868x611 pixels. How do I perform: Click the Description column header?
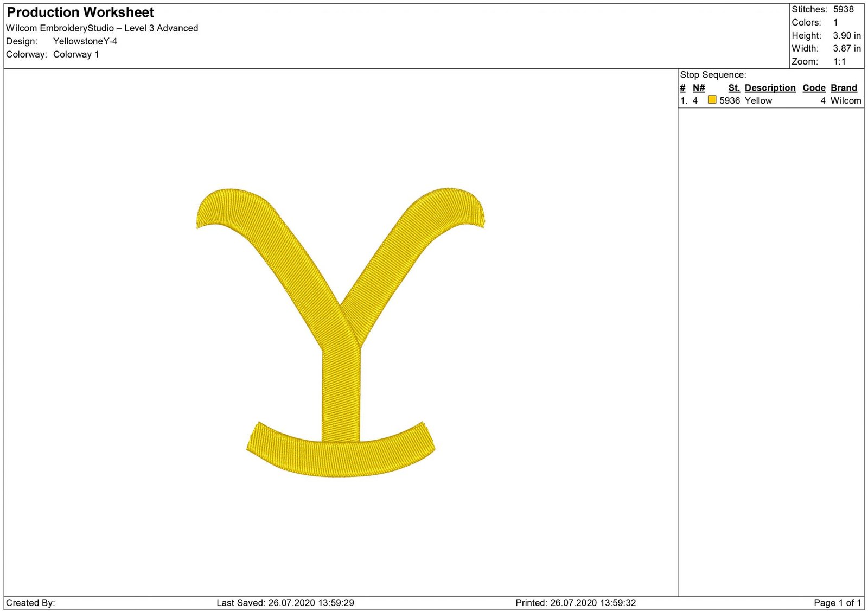pos(769,88)
